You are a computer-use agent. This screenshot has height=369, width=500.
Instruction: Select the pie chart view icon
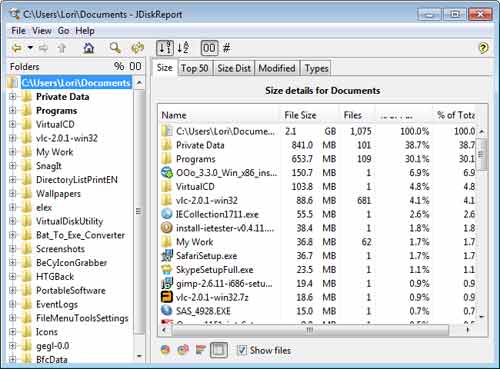(x=166, y=350)
